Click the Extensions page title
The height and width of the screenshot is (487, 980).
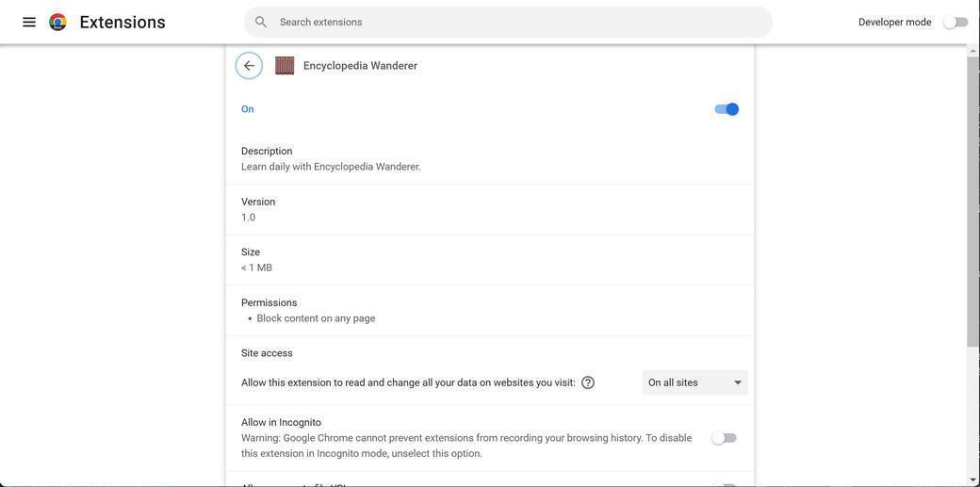(122, 22)
